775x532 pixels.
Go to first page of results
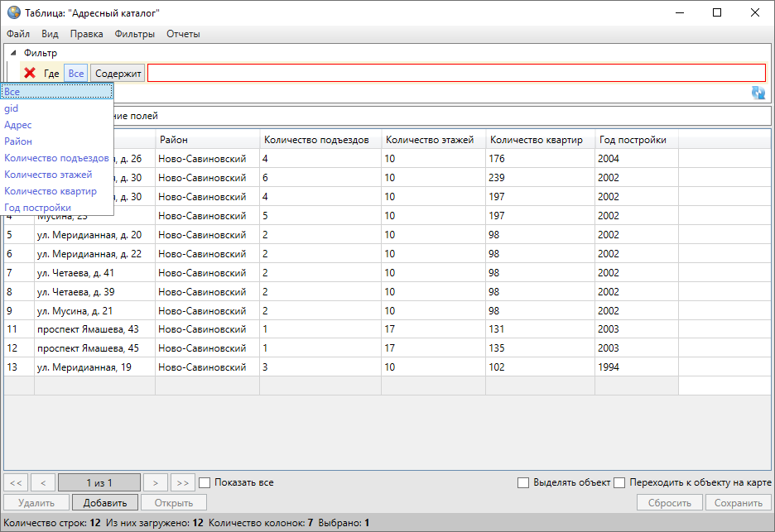point(17,482)
